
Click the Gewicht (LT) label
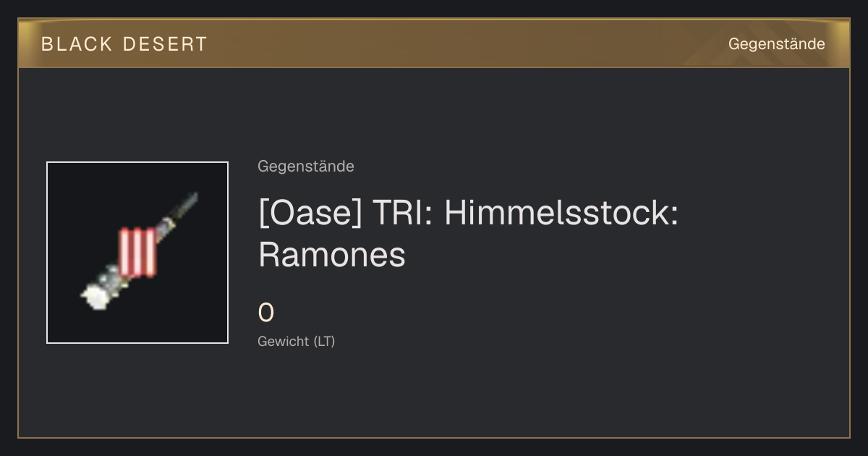[297, 341]
